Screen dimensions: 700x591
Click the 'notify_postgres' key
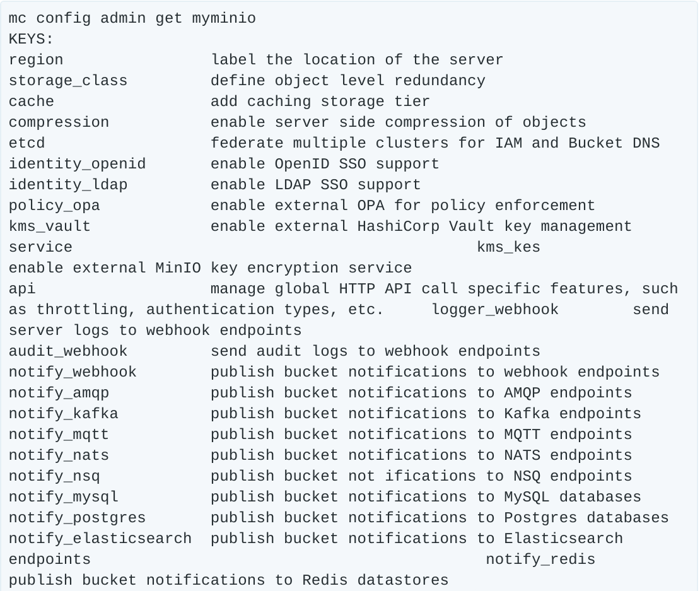(77, 518)
